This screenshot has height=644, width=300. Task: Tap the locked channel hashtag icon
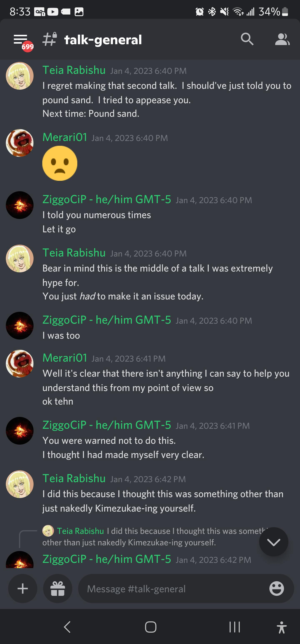(x=49, y=39)
